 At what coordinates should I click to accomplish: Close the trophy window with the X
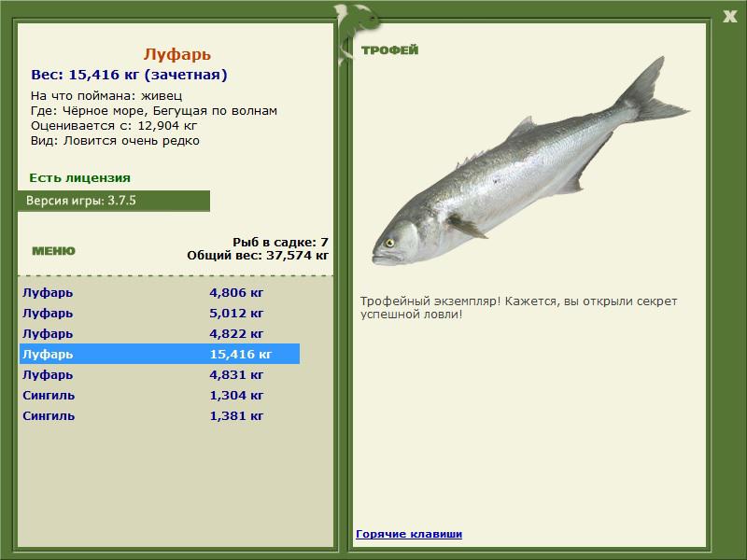pyautogui.click(x=729, y=17)
